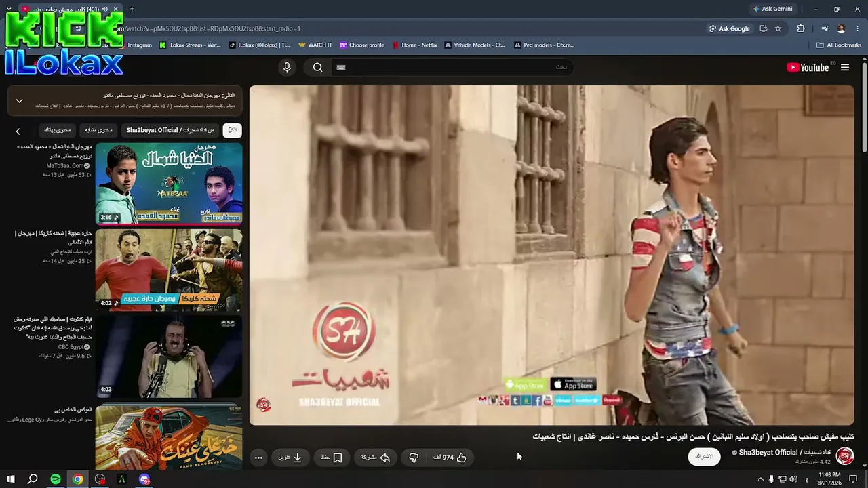Open the 'الدنيا شمال' video thumbnail
Screen dimensions: 868x488
[169, 184]
